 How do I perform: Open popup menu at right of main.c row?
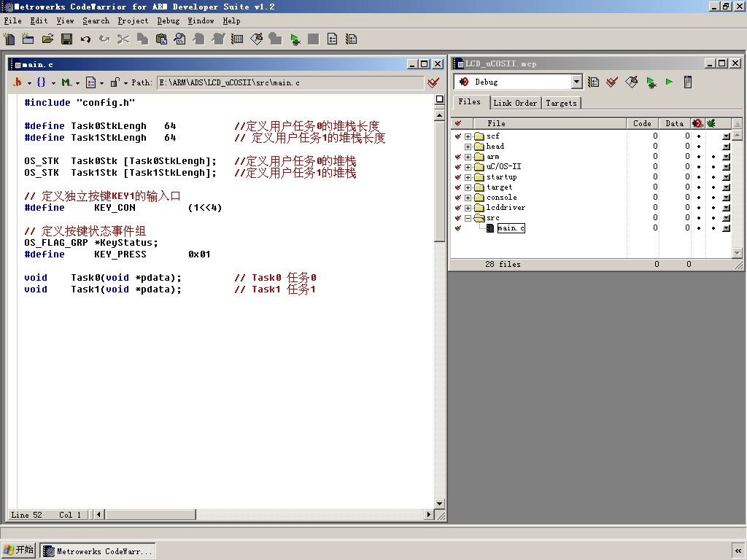pyautogui.click(x=726, y=228)
